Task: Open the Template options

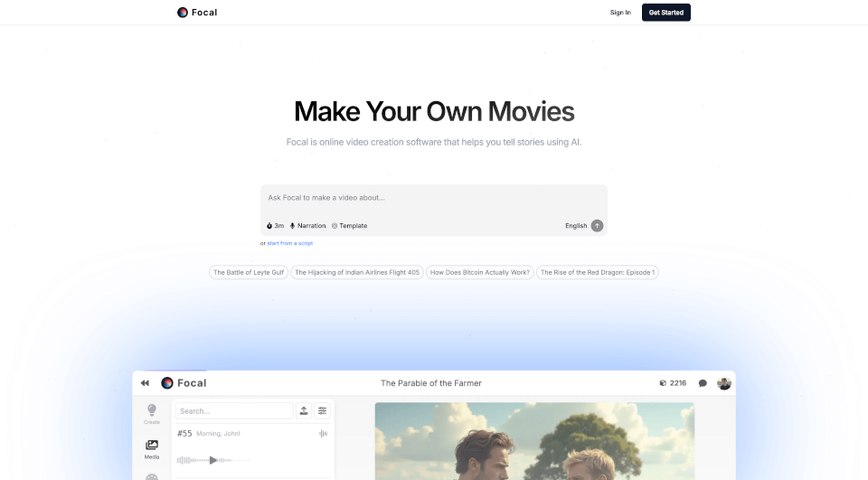Action: coord(349,226)
